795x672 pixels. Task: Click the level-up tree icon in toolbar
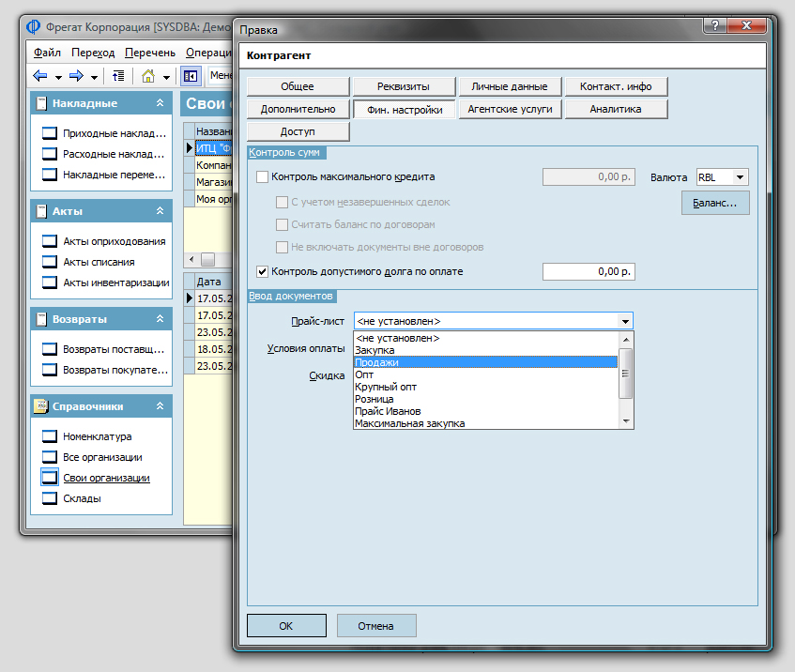[x=117, y=76]
